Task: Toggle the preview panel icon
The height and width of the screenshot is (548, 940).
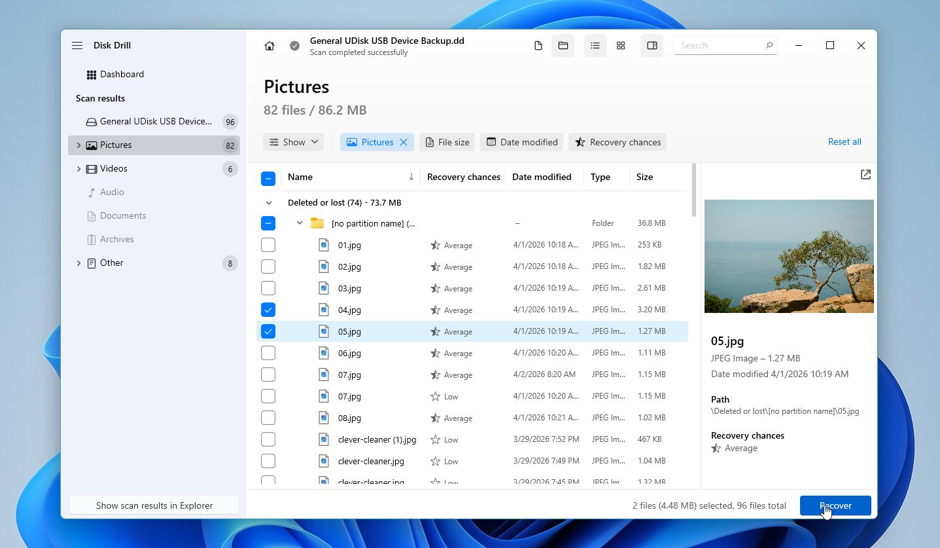Action: [652, 46]
